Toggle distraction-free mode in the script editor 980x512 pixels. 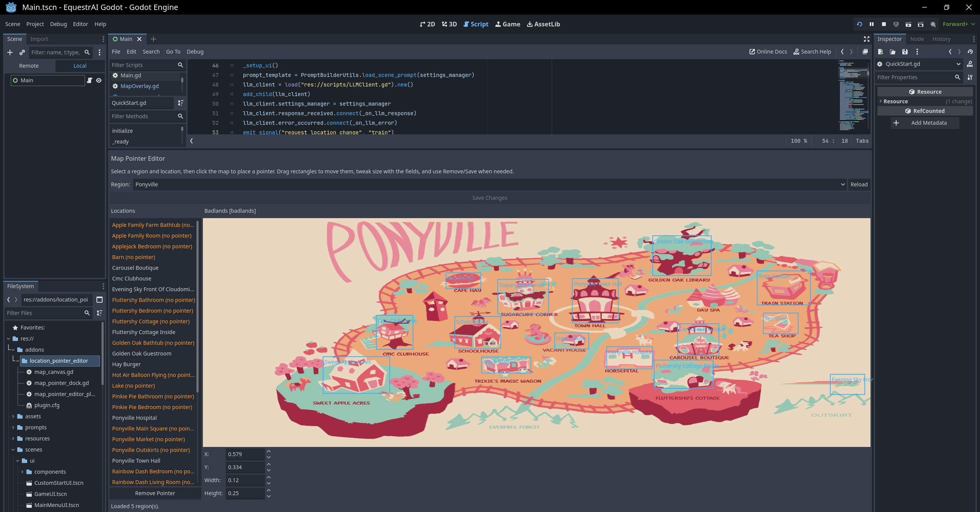click(867, 39)
